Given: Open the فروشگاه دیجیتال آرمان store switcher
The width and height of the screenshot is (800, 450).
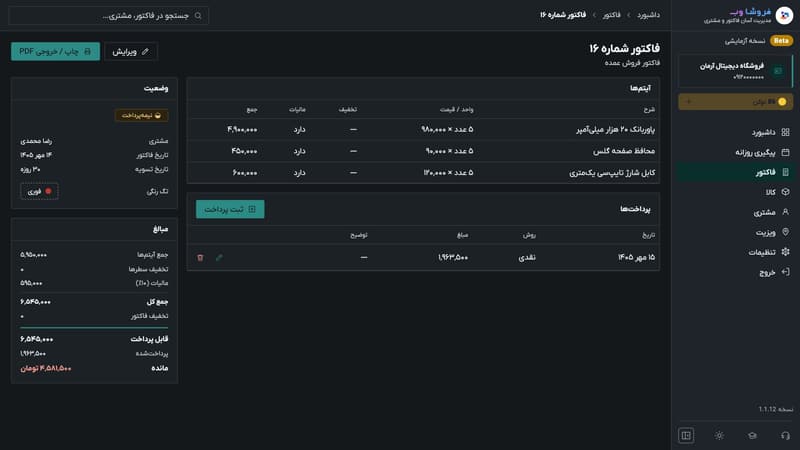Looking at the screenshot, I should click(x=736, y=71).
